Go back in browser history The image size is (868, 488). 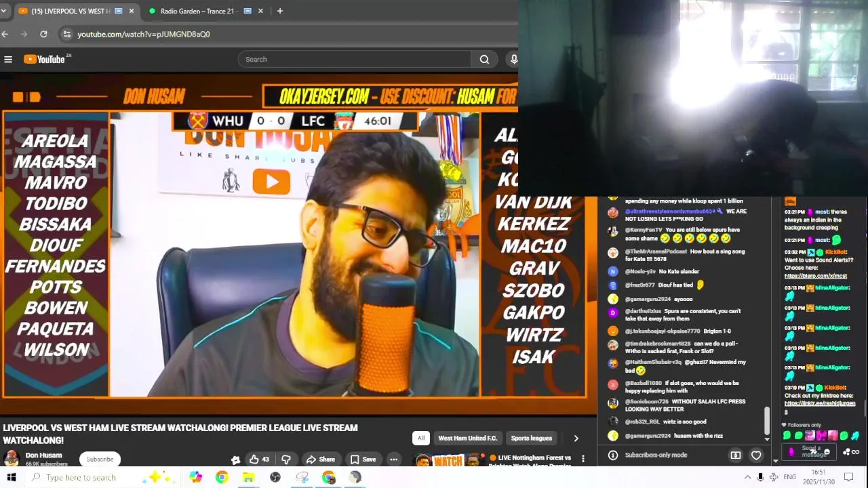(5, 34)
